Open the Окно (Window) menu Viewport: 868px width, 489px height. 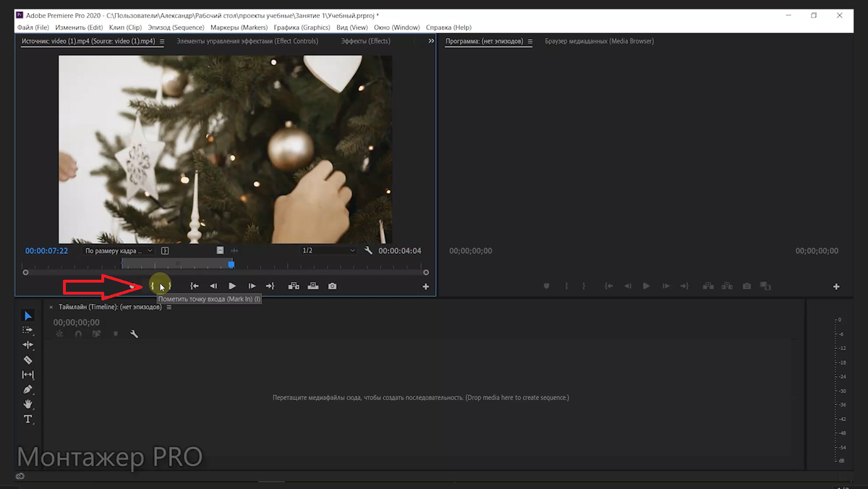396,27
